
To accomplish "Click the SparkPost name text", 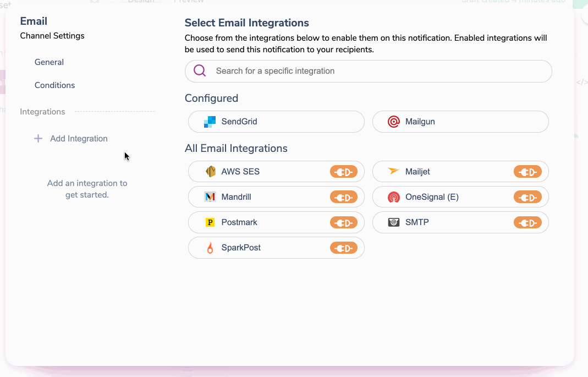I will (241, 248).
